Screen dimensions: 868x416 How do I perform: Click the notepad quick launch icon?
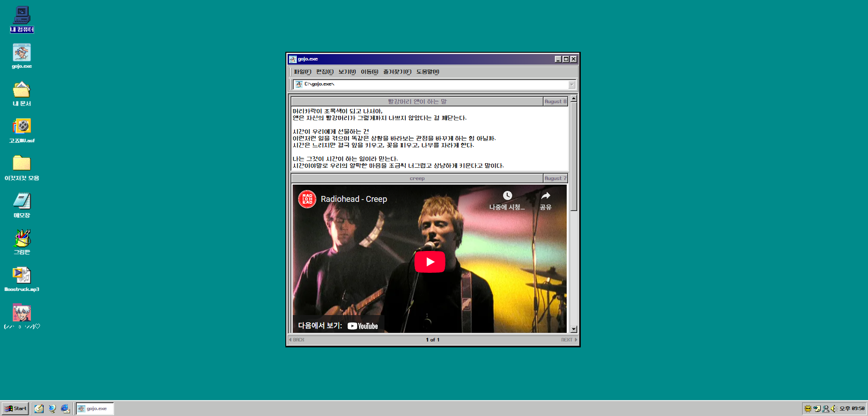[x=39, y=408]
